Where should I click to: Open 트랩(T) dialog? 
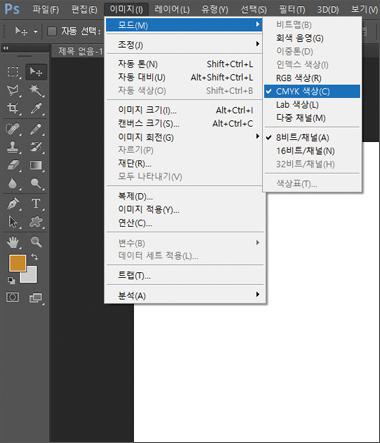tap(184, 276)
